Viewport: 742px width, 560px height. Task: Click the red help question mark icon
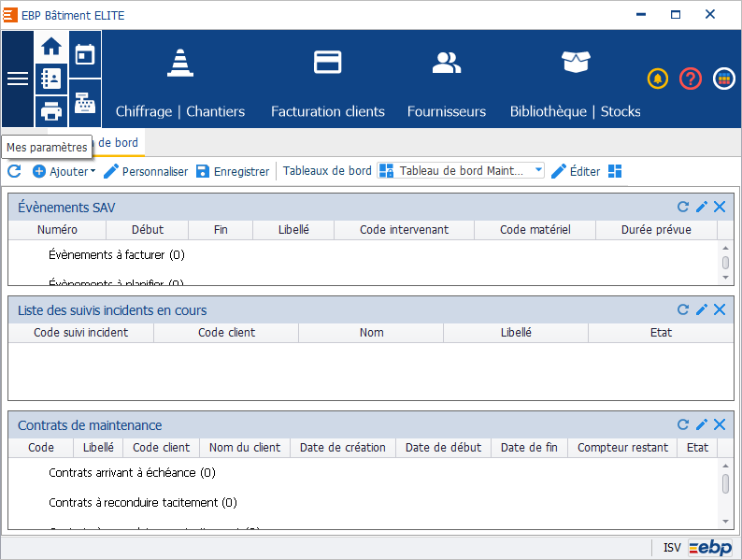click(x=690, y=79)
